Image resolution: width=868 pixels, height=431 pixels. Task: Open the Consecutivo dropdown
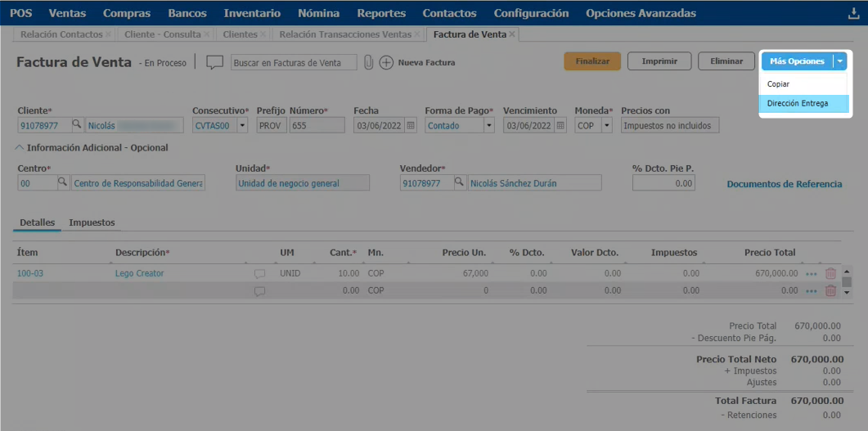coord(242,125)
